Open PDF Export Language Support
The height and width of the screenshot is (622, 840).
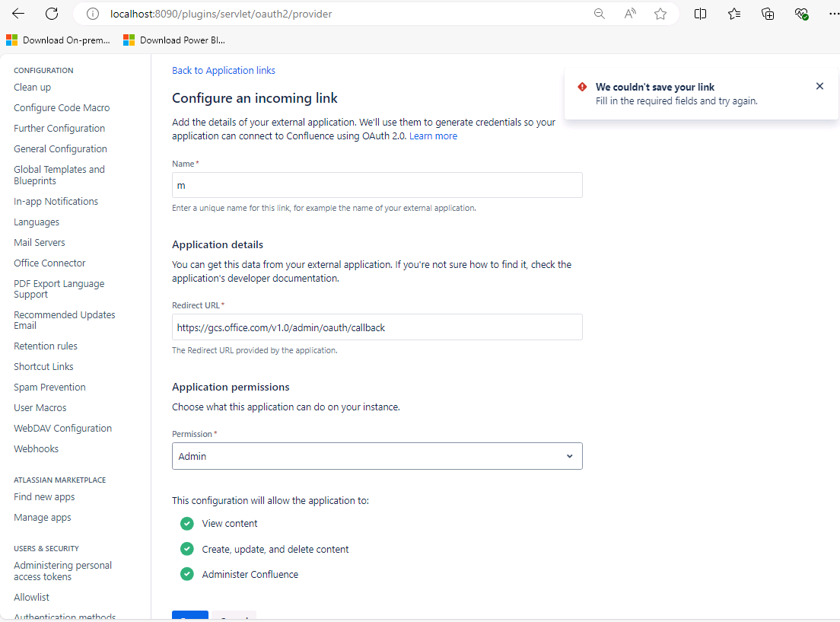coord(59,289)
